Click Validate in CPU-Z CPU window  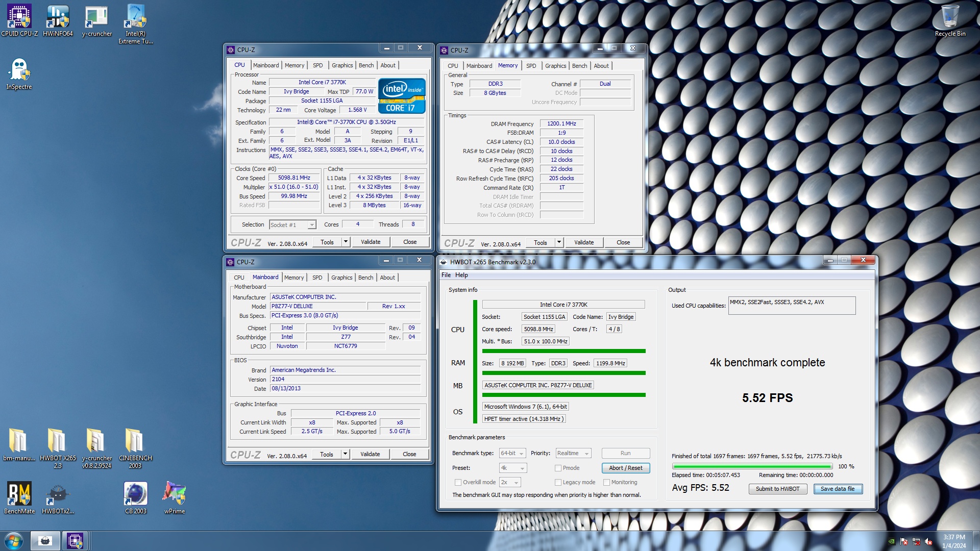click(x=371, y=242)
